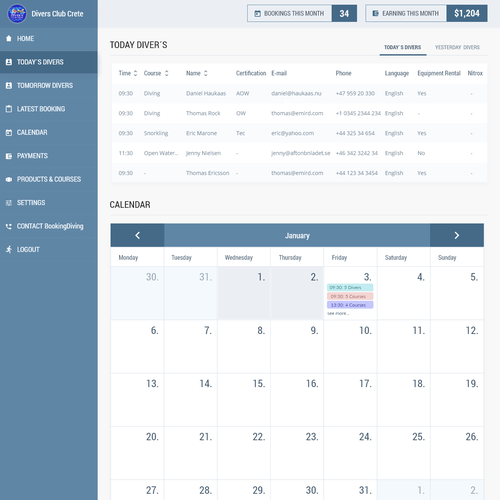Click the Bookings This Month calendar icon
Screen dimensions: 500x500
[x=257, y=13]
